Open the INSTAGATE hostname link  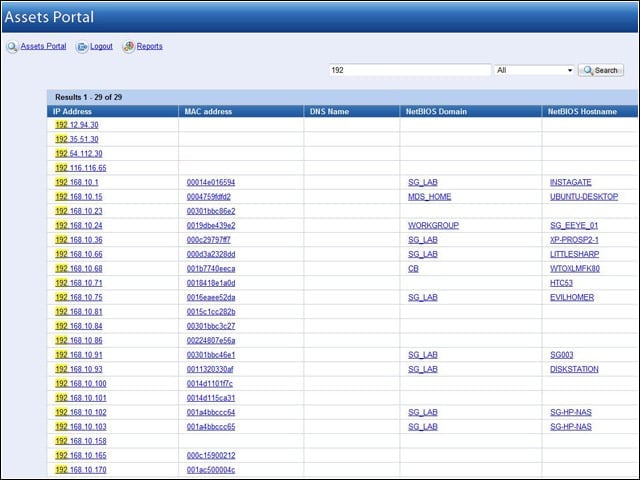tap(571, 182)
